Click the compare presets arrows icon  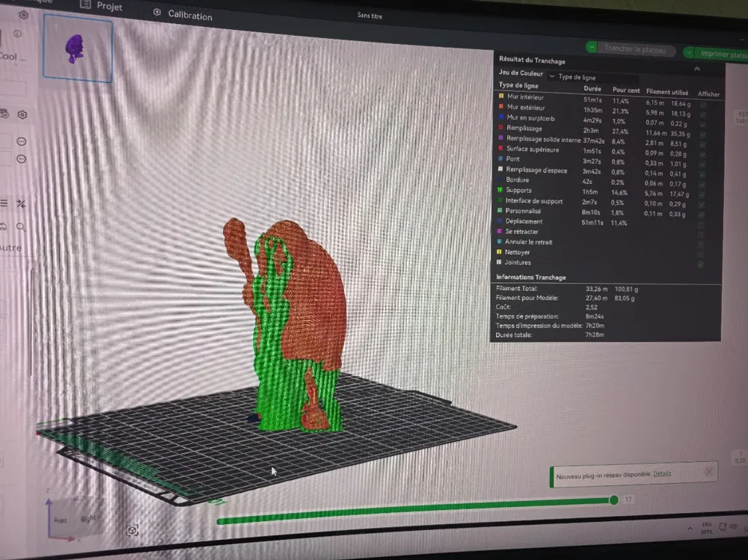21,203
